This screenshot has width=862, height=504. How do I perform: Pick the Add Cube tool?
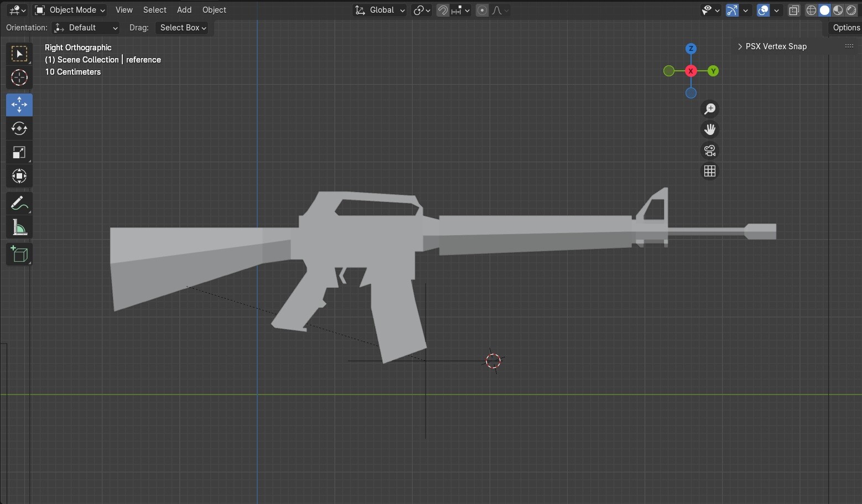19,254
